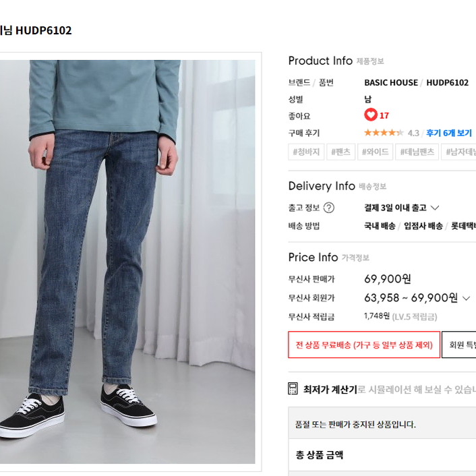The image size is (476, 476).
Task: Click the lowest price calculator icon
Action: (x=293, y=388)
